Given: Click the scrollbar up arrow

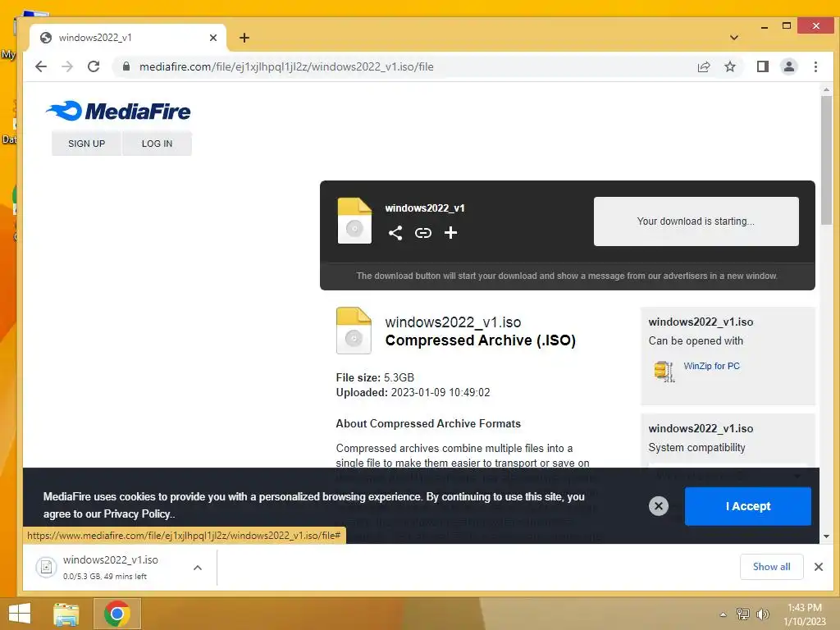Looking at the screenshot, I should 827,89.
